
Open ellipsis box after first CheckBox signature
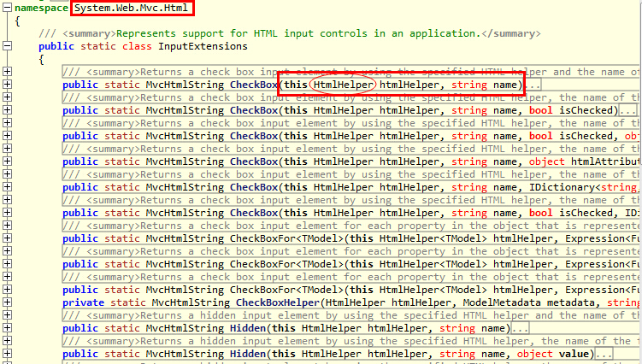[x=533, y=85]
